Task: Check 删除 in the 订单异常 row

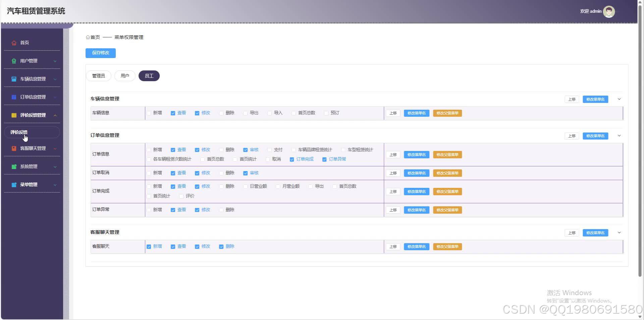Action: tap(221, 210)
